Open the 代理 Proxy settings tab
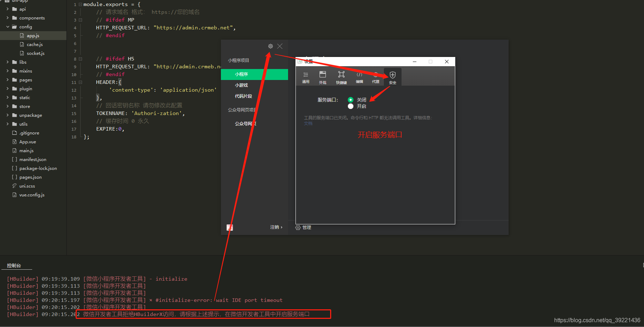 pos(376,78)
